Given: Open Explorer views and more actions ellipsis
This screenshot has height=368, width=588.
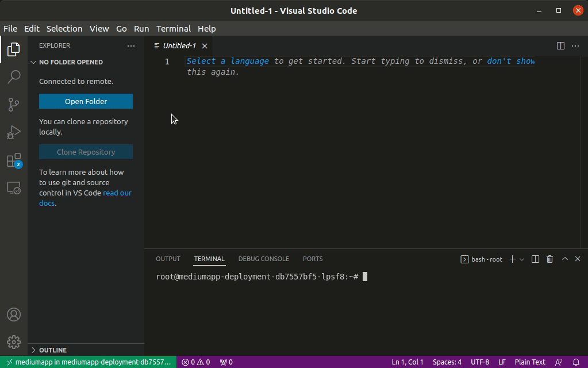Looking at the screenshot, I should click(x=131, y=46).
